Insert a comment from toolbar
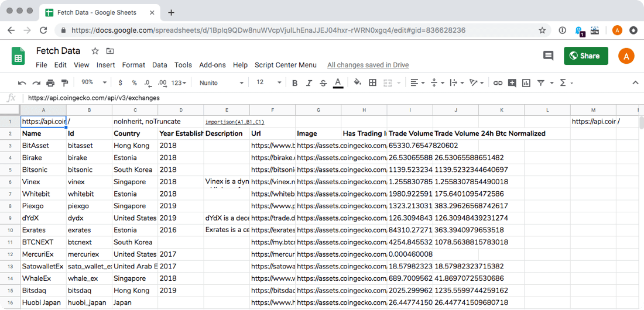 pos(512,83)
